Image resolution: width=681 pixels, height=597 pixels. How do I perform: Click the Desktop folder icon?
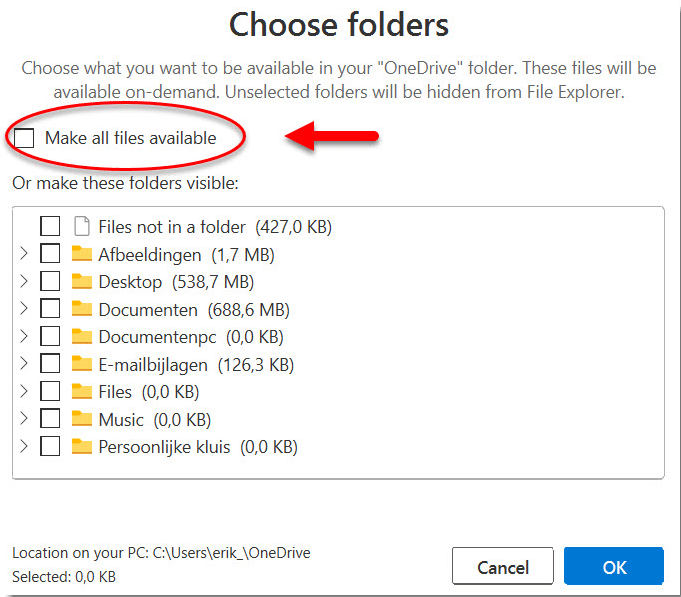point(82,282)
